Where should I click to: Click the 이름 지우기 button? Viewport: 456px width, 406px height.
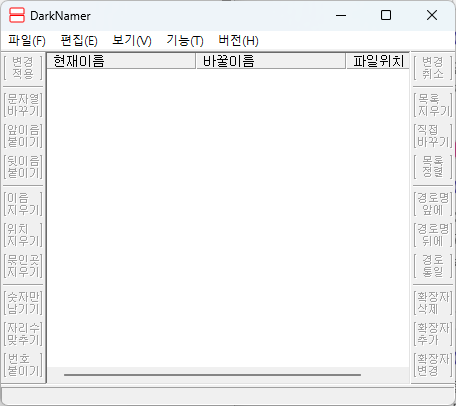23,204
